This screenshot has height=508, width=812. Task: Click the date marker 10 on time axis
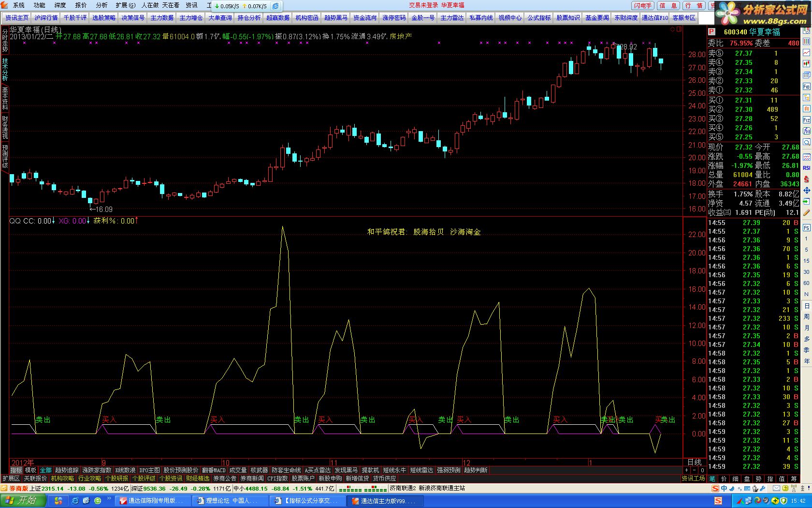[225, 463]
